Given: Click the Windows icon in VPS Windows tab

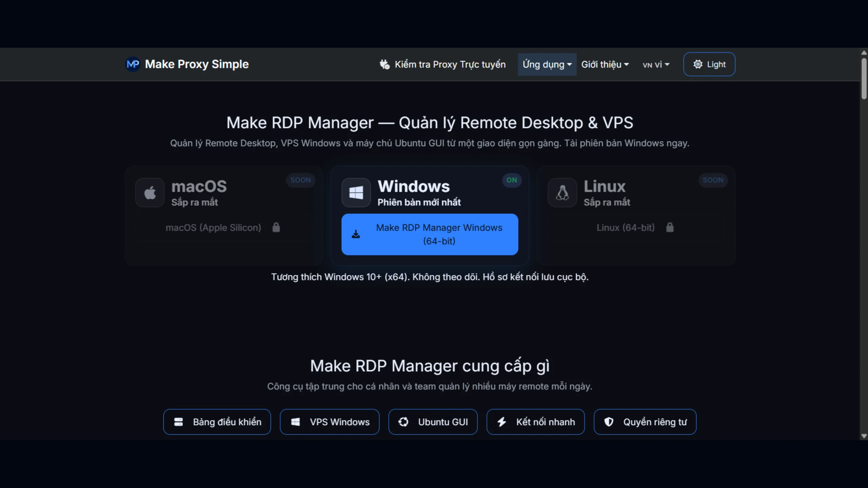Looking at the screenshot, I should [x=295, y=422].
